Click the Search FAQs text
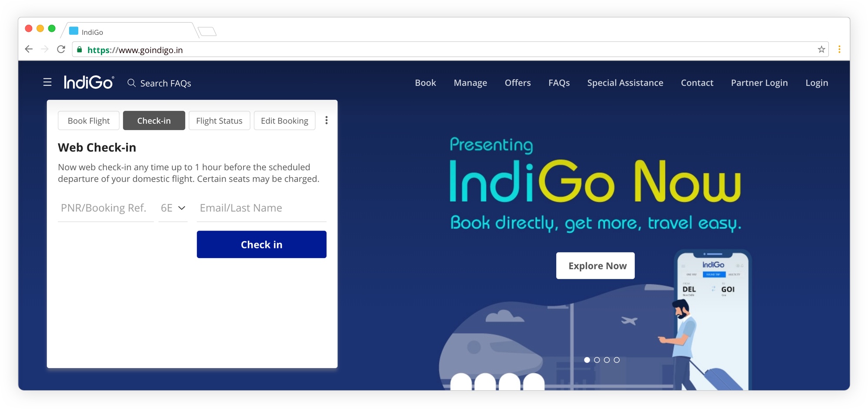This screenshot has height=409, width=868. pos(166,83)
